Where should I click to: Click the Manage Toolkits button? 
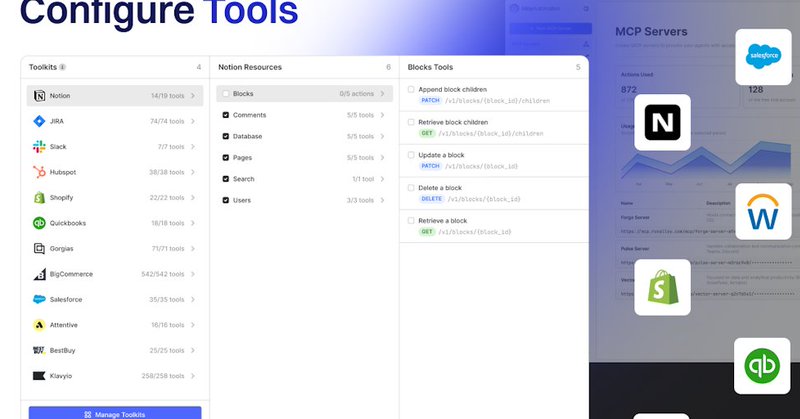click(115, 414)
